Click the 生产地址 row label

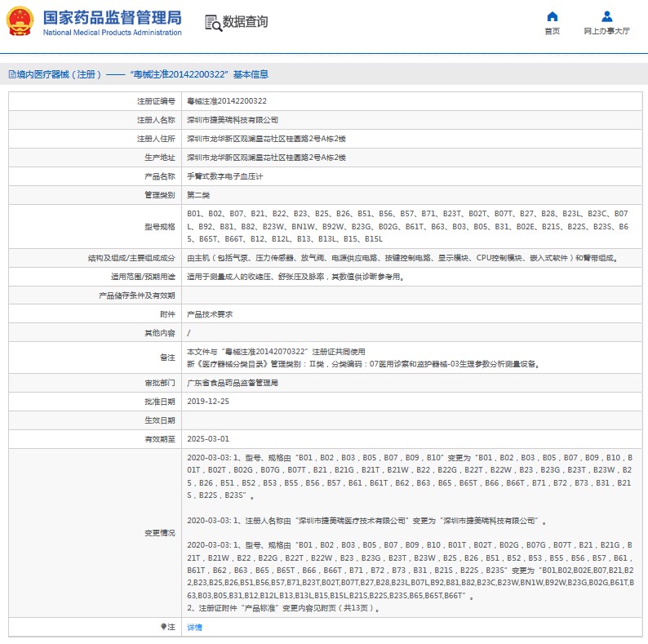(x=159, y=158)
